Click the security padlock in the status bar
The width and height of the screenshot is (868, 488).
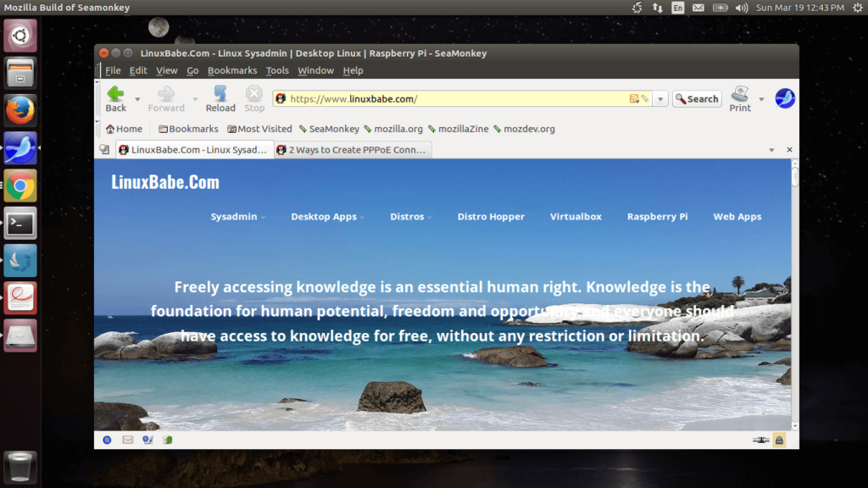coord(779,440)
